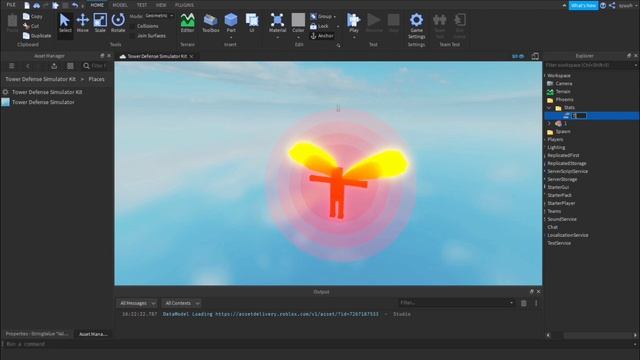Screen dimensions: 640x360
Task: Toggle the Join Surfaces checkbox
Action: pos(133,36)
